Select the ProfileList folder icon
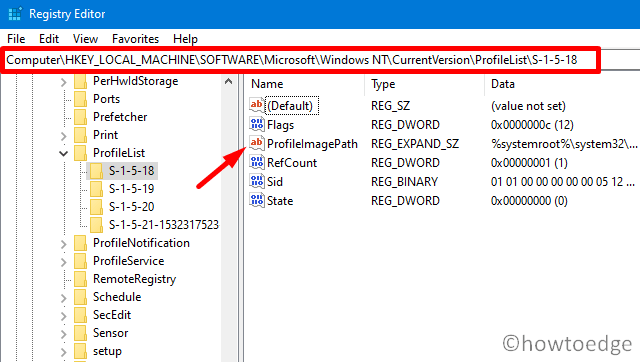The height and width of the screenshot is (362, 640). (80, 153)
